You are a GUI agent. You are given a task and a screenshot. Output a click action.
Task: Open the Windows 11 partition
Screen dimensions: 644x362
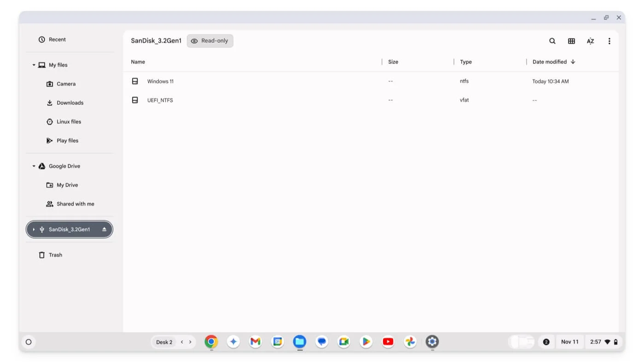tap(160, 81)
